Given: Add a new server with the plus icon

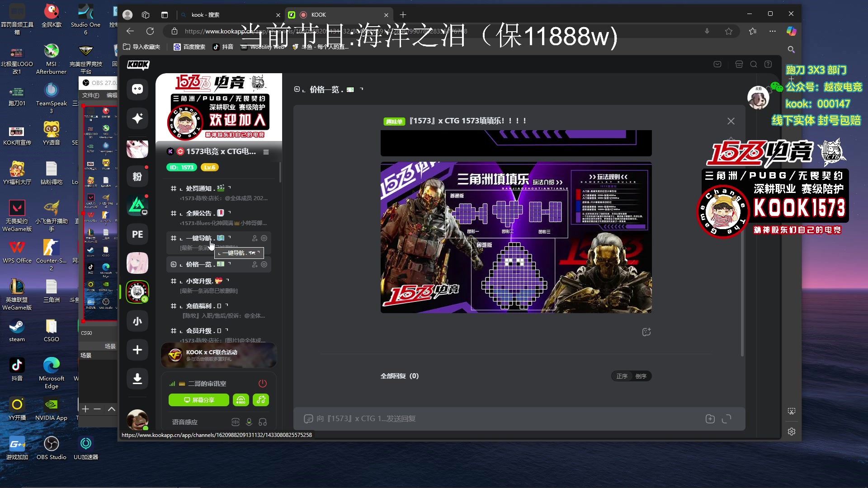Looking at the screenshot, I should [x=137, y=350].
